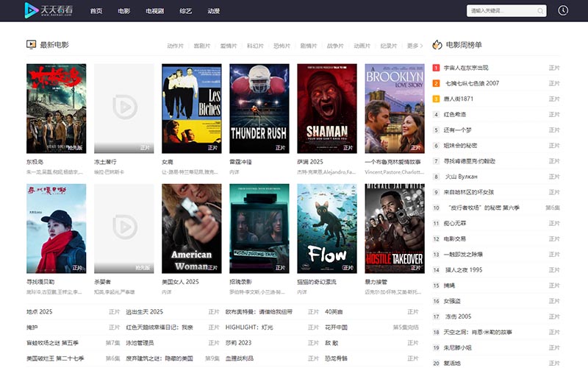This screenshot has height=368, width=588.
Task: Open ranking entry 宇宙人在东京出现
Action: point(466,68)
